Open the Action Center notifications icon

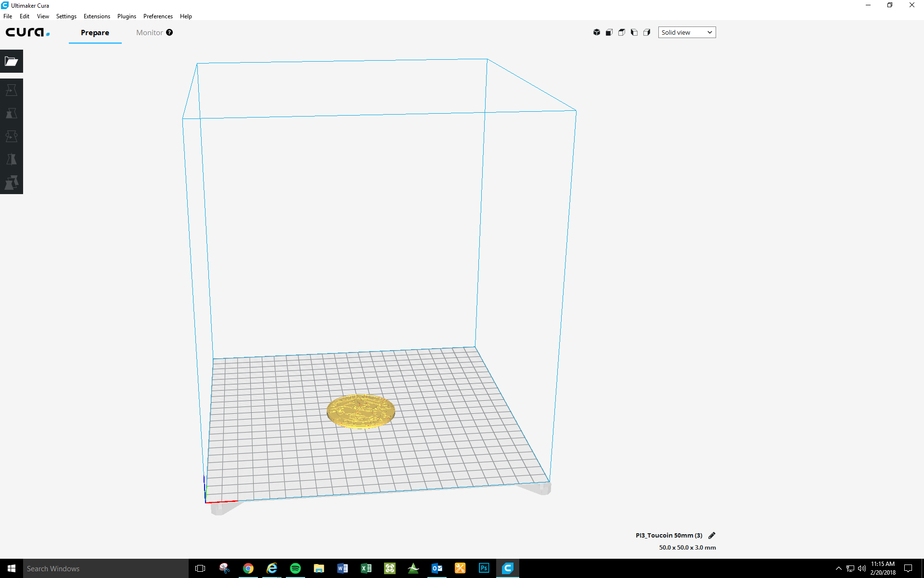(x=908, y=568)
